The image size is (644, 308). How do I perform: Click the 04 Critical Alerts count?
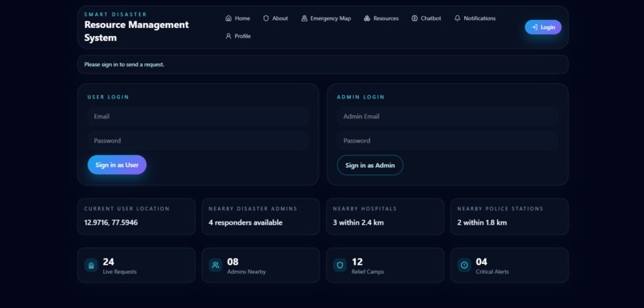pos(481,262)
